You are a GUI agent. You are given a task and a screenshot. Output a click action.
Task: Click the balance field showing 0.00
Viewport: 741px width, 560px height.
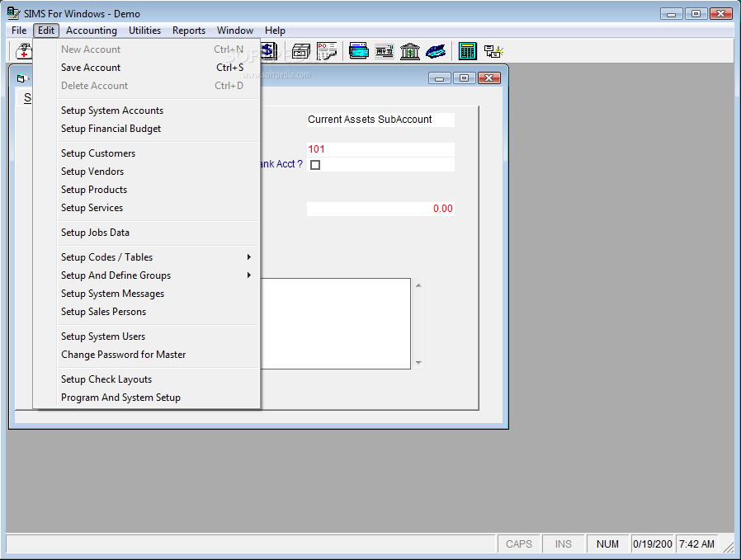point(380,209)
